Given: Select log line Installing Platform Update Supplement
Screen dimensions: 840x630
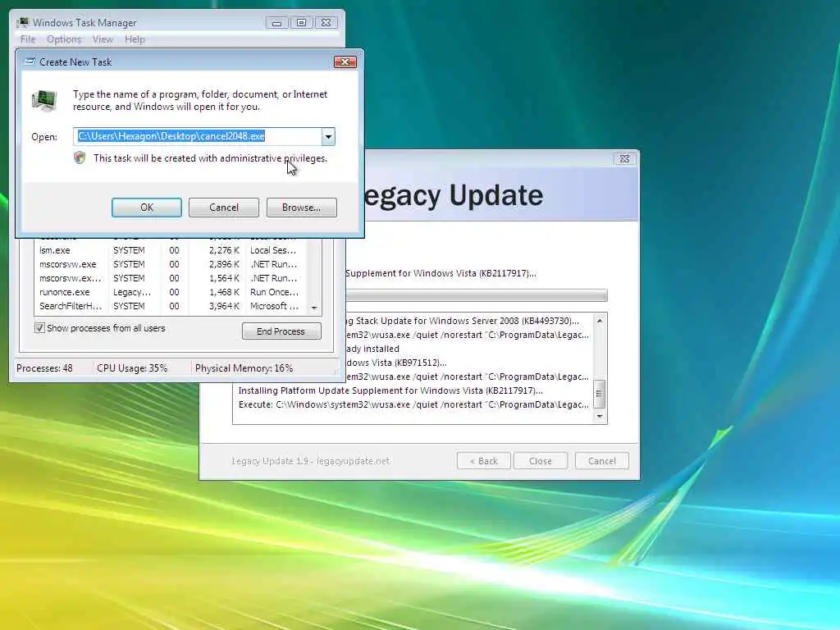Looking at the screenshot, I should point(390,390).
